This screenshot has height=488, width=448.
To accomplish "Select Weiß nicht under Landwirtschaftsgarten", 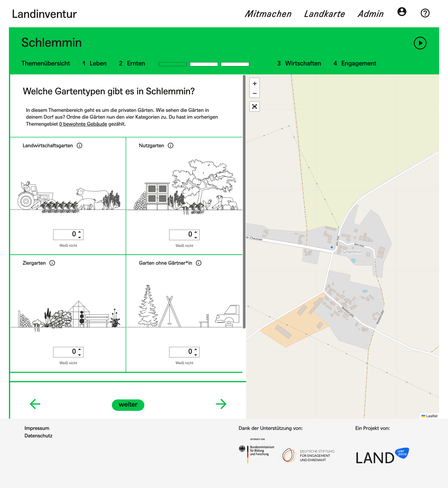I will (68, 246).
